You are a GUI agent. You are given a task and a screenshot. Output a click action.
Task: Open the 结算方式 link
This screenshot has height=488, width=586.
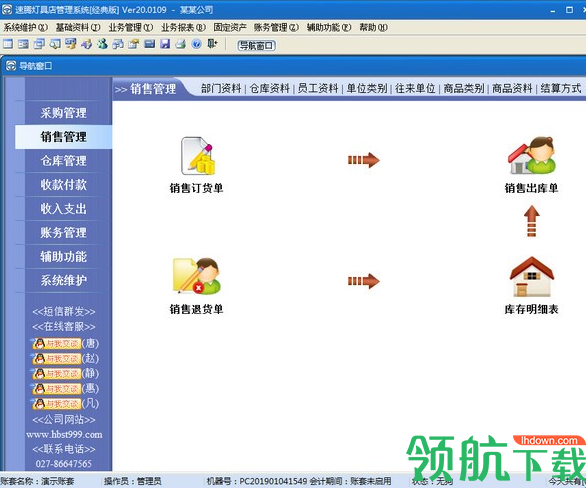pyautogui.click(x=561, y=89)
